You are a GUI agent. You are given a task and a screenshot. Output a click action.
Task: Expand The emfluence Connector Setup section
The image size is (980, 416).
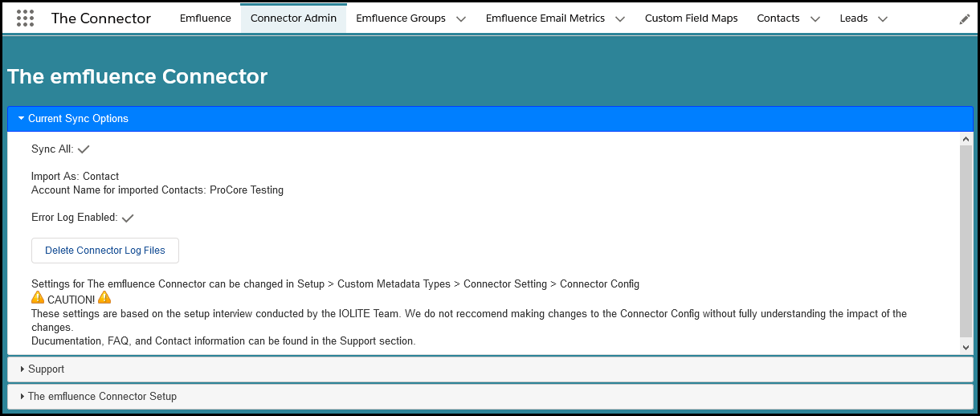pos(490,396)
